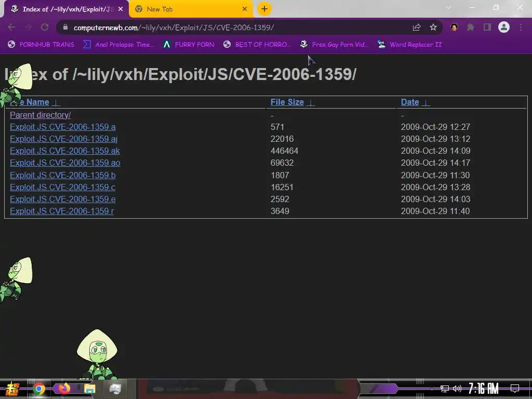Open file Exploit.JS.CVE-2006-1359.r

(x=62, y=211)
